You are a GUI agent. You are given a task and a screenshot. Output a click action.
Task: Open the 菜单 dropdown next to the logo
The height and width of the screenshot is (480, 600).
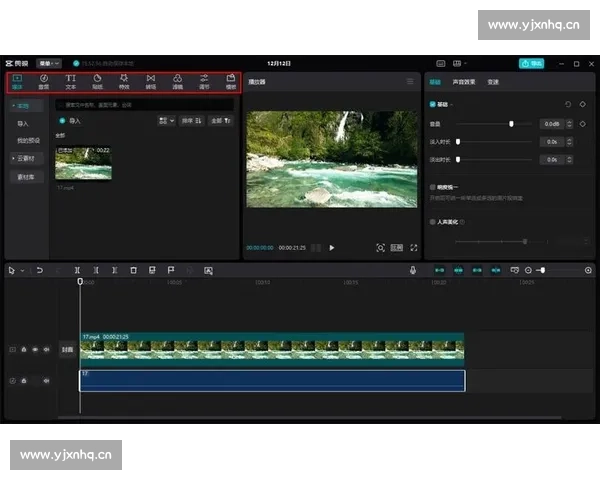point(48,63)
